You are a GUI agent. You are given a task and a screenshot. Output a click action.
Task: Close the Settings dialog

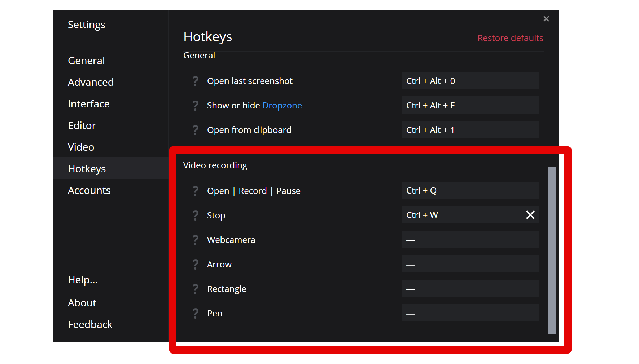coord(546,19)
